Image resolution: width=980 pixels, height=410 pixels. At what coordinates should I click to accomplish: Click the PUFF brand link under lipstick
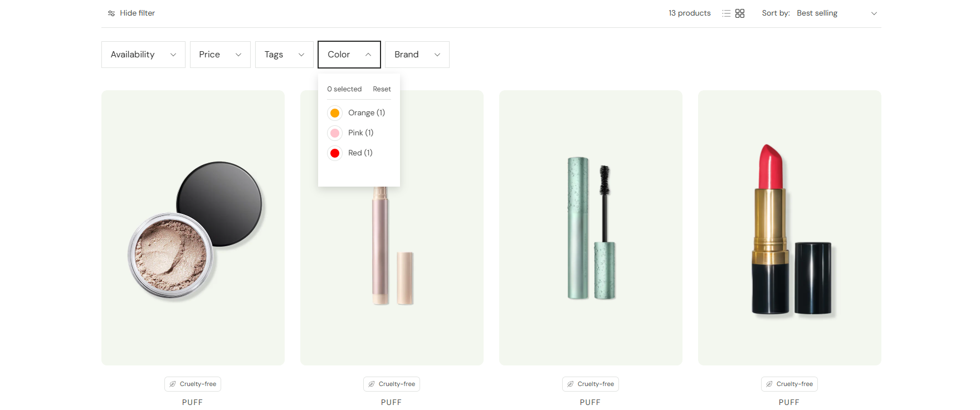coord(789,402)
